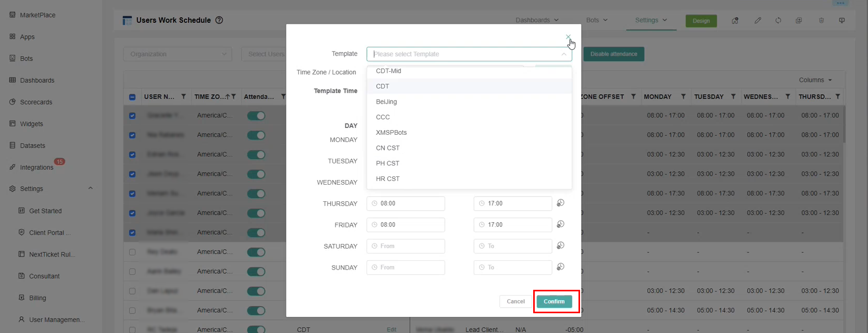This screenshot has width=868, height=333.
Task: Open NextTicket Rul... in sidebar
Action: click(52, 254)
